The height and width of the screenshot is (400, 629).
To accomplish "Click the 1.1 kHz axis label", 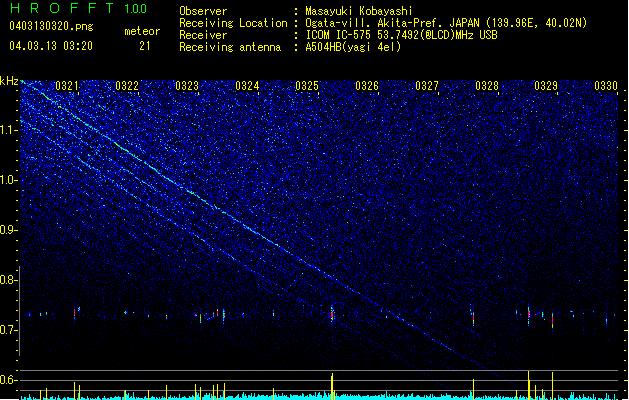I will [x=9, y=130].
